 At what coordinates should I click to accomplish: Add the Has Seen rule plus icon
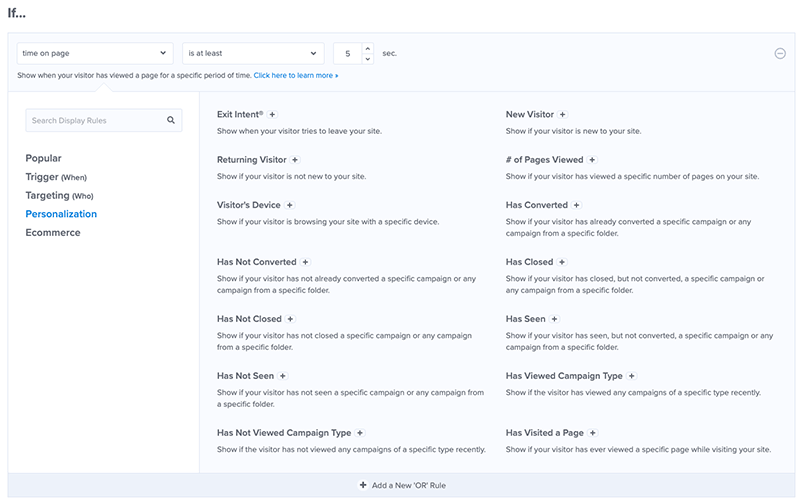(554, 319)
